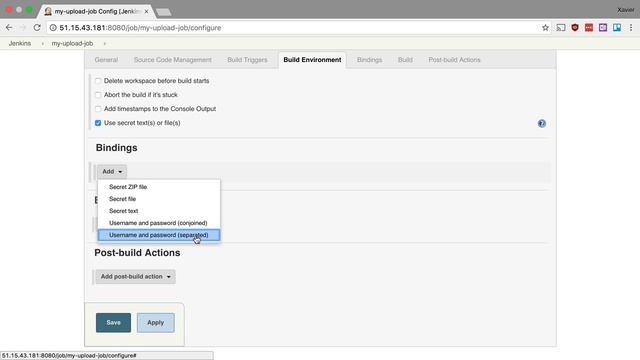Click the site info icon in address bar
The height and width of the screenshot is (360, 640).
coord(53,28)
